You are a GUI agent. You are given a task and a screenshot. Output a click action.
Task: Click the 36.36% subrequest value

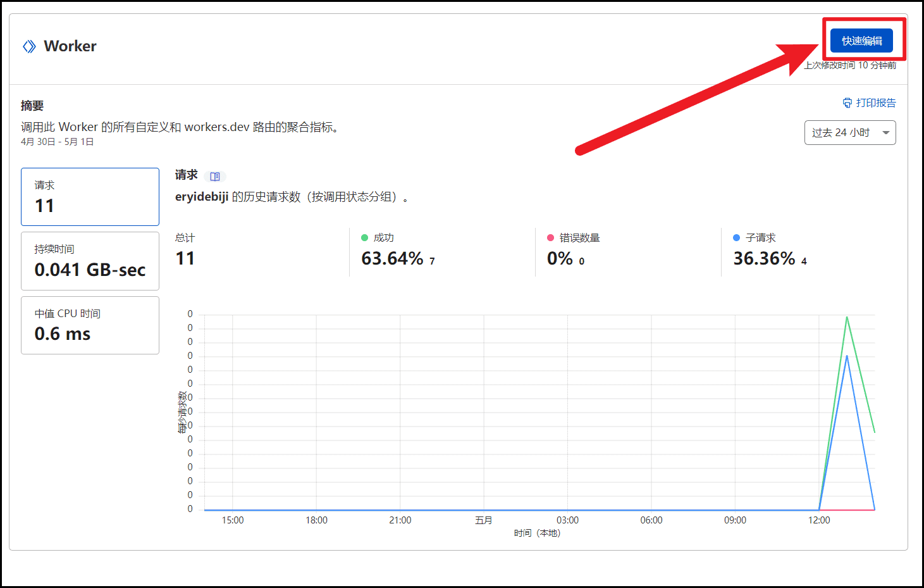tap(764, 258)
